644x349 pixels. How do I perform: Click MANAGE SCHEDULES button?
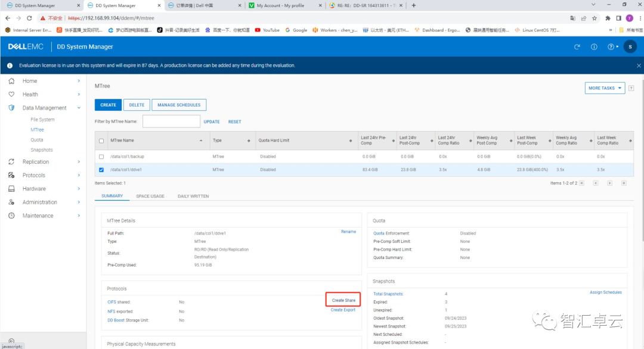179,105
